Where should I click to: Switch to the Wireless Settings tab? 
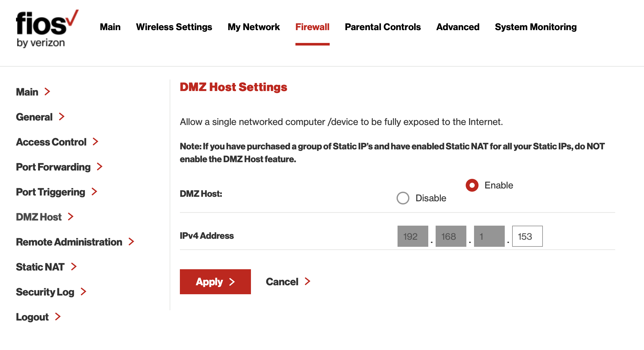click(174, 27)
